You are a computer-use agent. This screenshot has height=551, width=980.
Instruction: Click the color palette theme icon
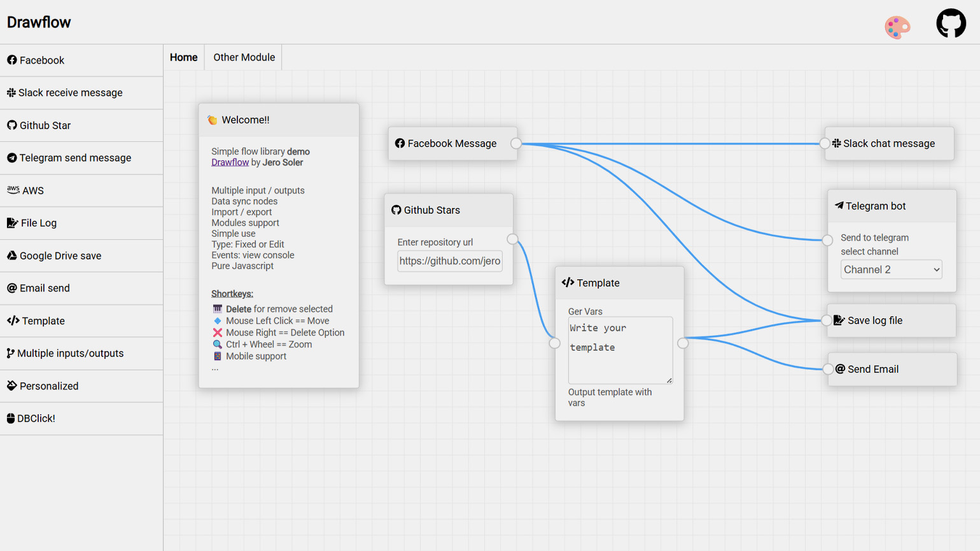[x=897, y=27]
